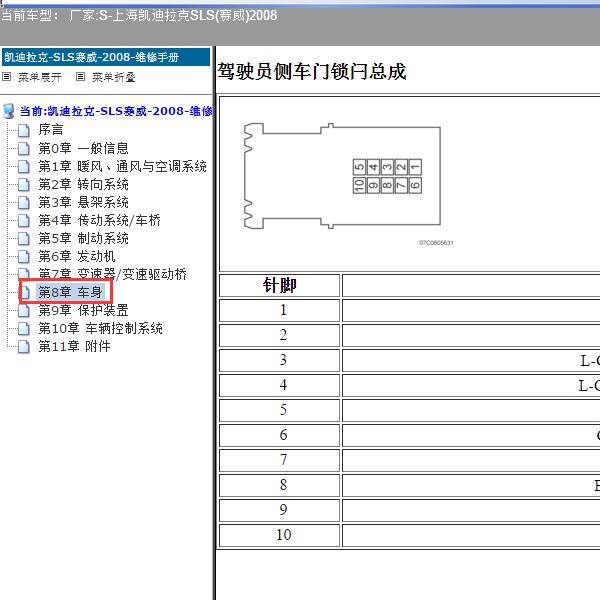This screenshot has width=600, height=600.
Task: Click table cell for pin 1
Action: (279, 310)
